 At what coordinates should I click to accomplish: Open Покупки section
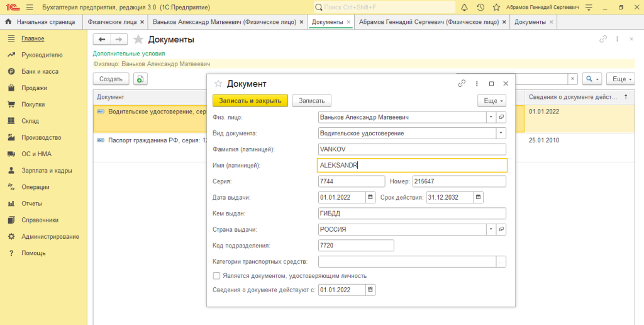tap(33, 105)
